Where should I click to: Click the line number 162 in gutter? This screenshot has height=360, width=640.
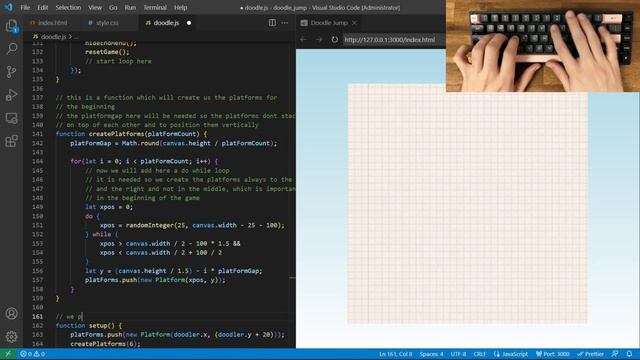37,326
